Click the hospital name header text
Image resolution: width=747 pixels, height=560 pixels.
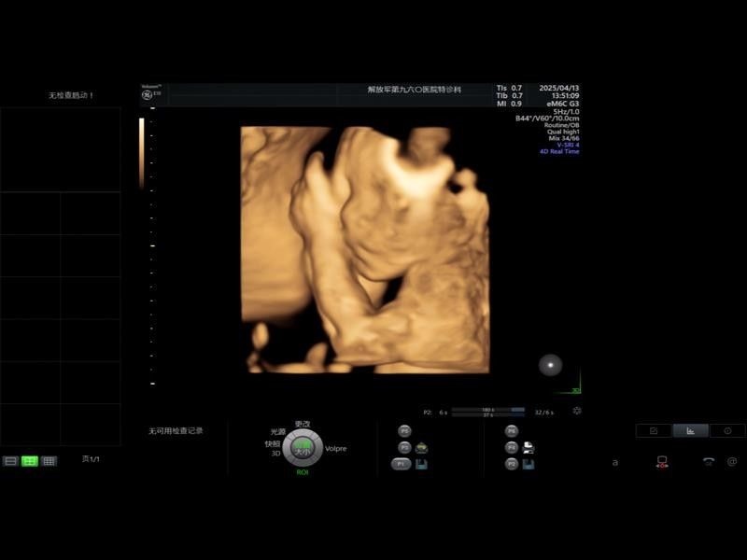coord(414,89)
